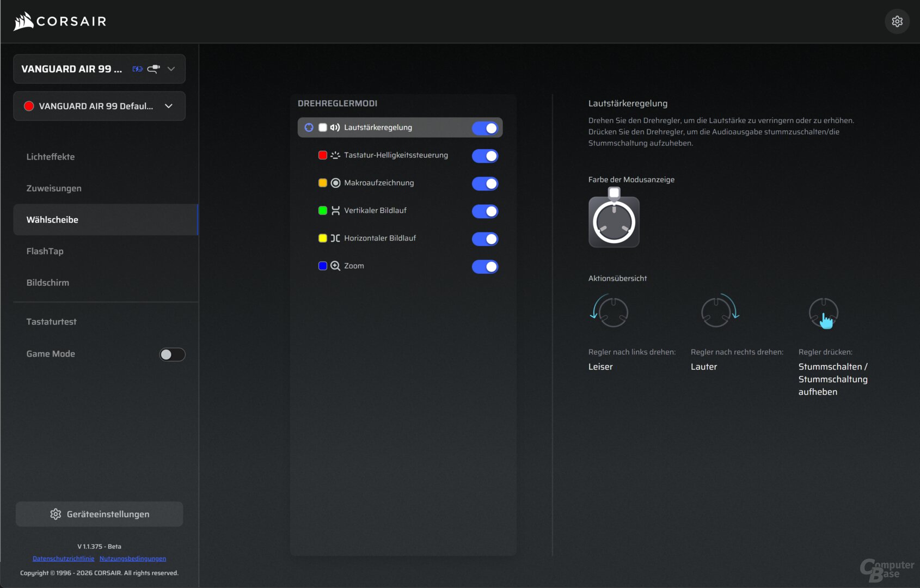The height and width of the screenshot is (588, 920).
Task: Click the battery status icon beside device name
Action: pyautogui.click(x=137, y=69)
